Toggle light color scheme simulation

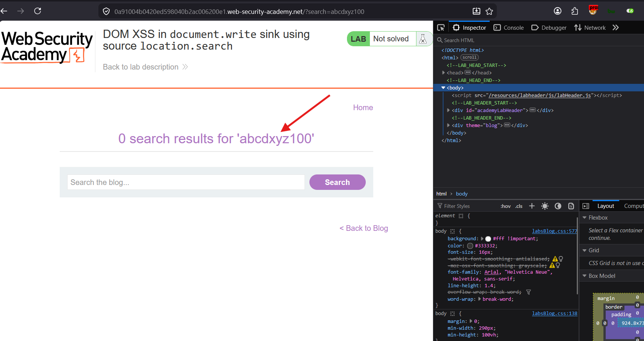pos(545,206)
